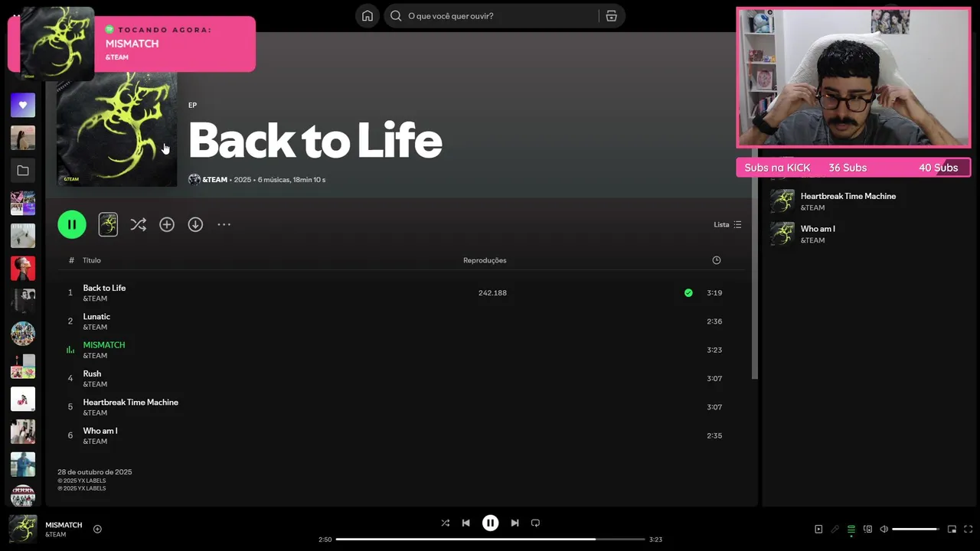Open the Back to Life album cover art
This screenshot has height=551, width=980.
(x=117, y=129)
